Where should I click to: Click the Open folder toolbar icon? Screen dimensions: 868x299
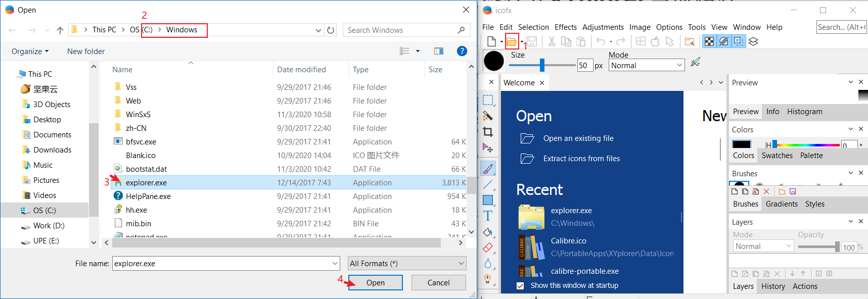tap(511, 41)
